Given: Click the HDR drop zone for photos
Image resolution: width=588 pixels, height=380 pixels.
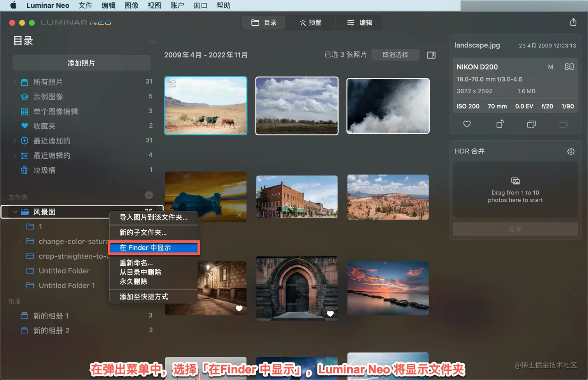Looking at the screenshot, I should click(515, 190).
